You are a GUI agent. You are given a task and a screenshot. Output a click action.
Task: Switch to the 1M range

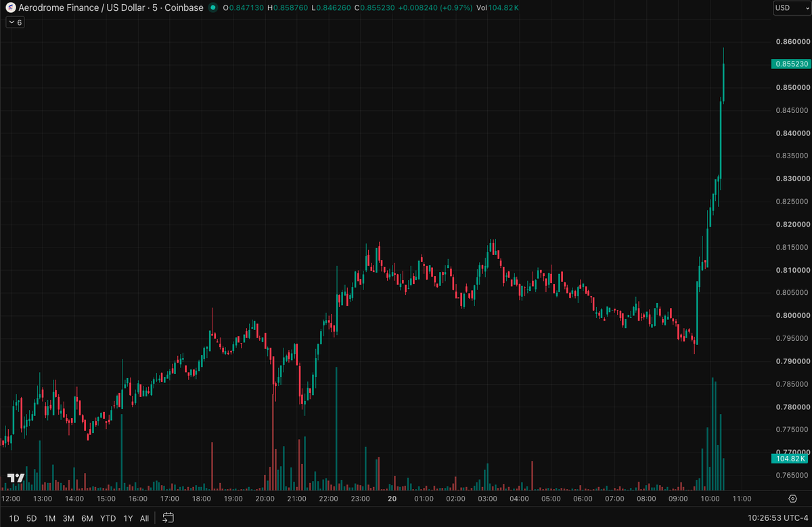point(50,518)
